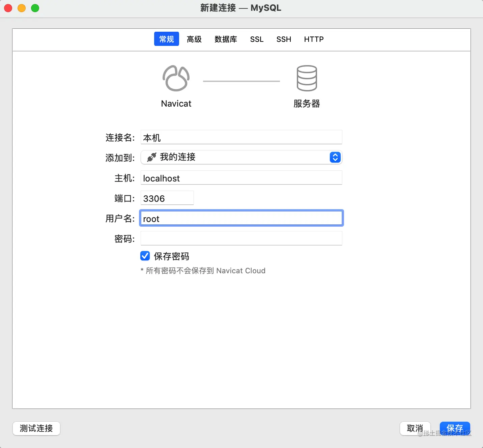483x448 pixels.
Task: Click the 测试连接 button
Action: [x=36, y=428]
